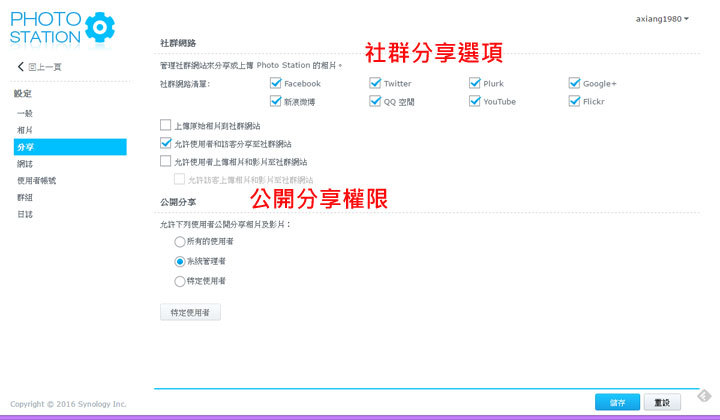
Task: Click the PHOTO STATION logo text
Action: 45,28
